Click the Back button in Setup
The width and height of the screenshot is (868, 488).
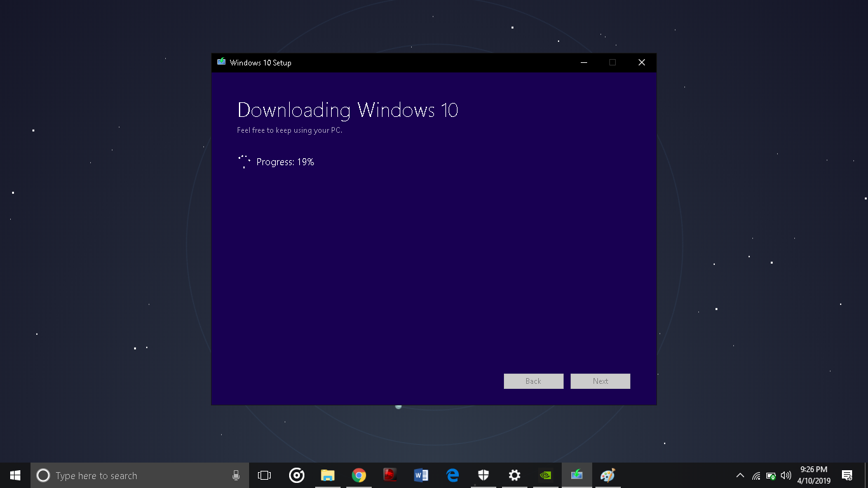click(534, 381)
